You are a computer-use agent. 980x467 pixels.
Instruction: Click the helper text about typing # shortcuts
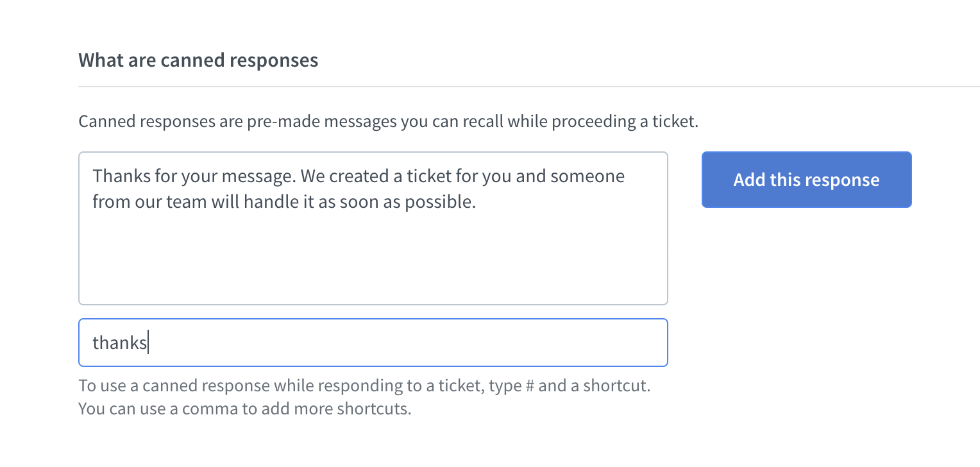coord(364,385)
